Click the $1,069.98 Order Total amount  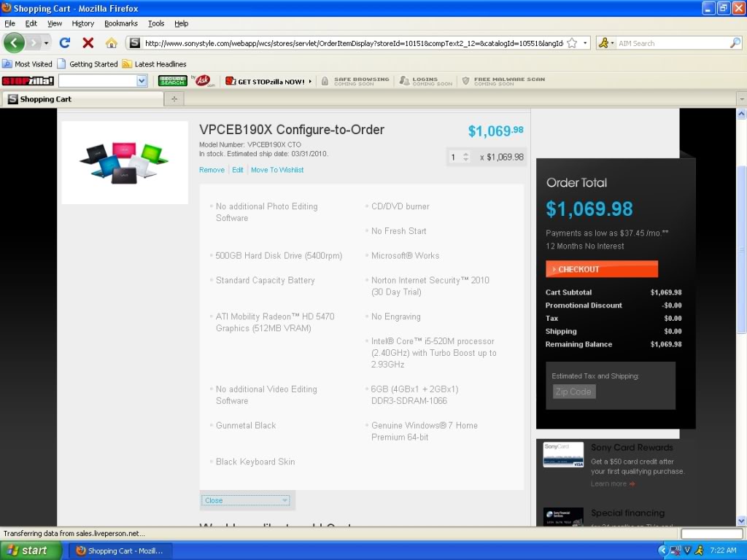pyautogui.click(x=589, y=209)
